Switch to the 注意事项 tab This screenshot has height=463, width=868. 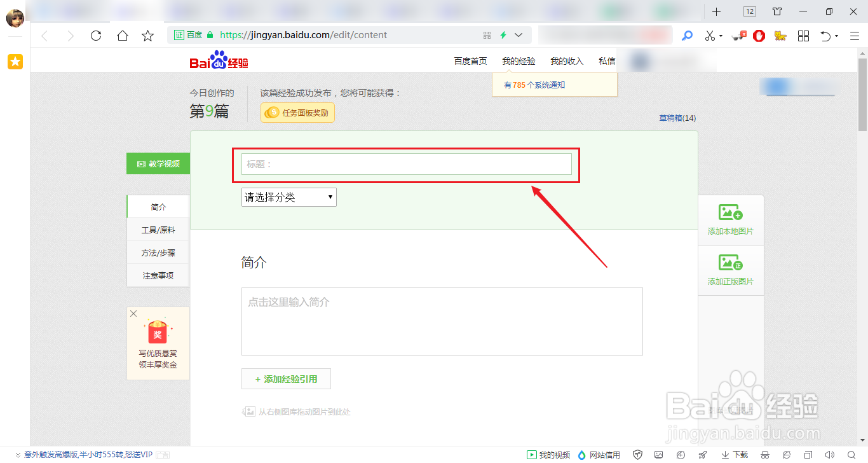158,275
